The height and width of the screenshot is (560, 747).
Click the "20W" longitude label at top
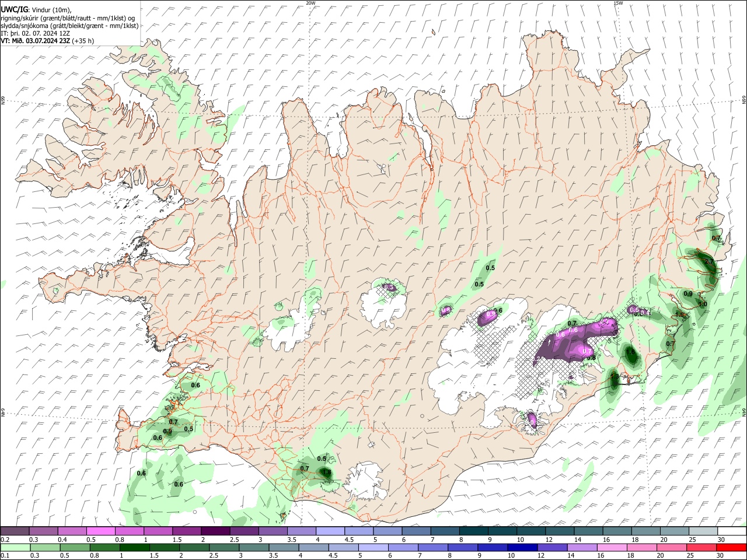[310, 3]
